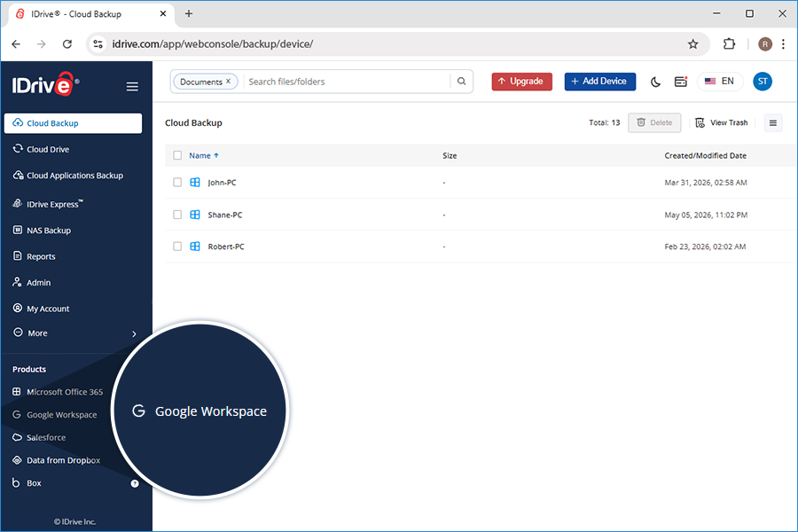The height and width of the screenshot is (532, 798).
Task: Check the Robert-PC row checkbox
Action: click(177, 246)
